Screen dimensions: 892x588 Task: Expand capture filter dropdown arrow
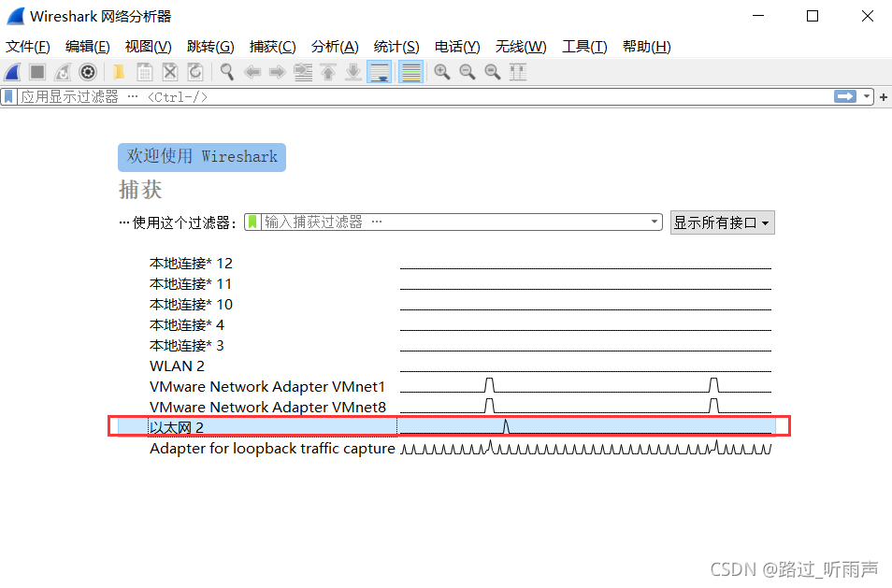pos(655,222)
